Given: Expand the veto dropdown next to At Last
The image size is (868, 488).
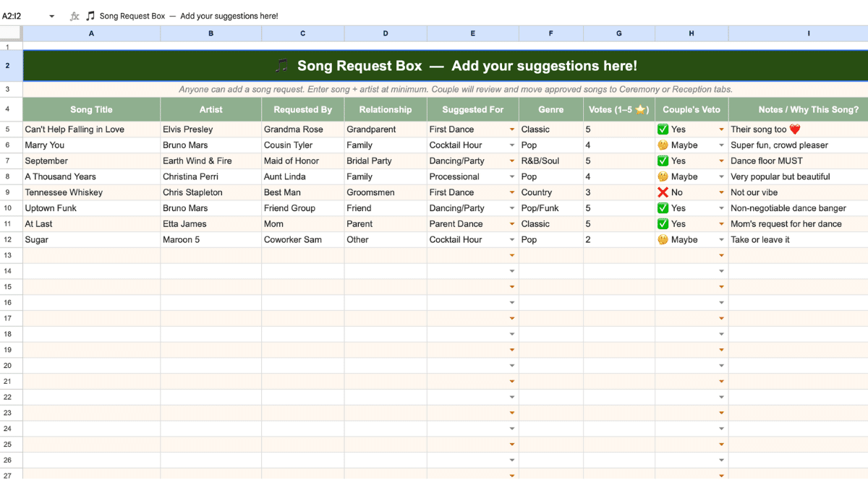Looking at the screenshot, I should click(720, 223).
